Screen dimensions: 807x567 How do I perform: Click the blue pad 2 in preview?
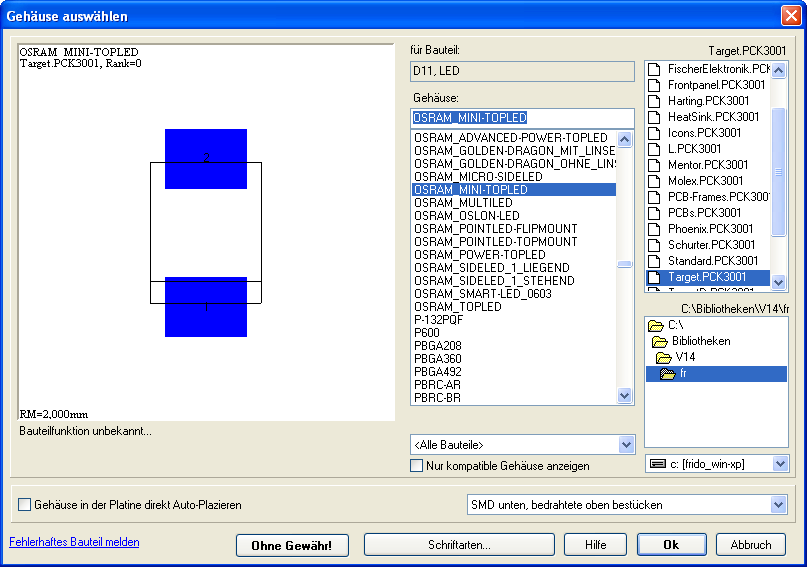(206, 158)
